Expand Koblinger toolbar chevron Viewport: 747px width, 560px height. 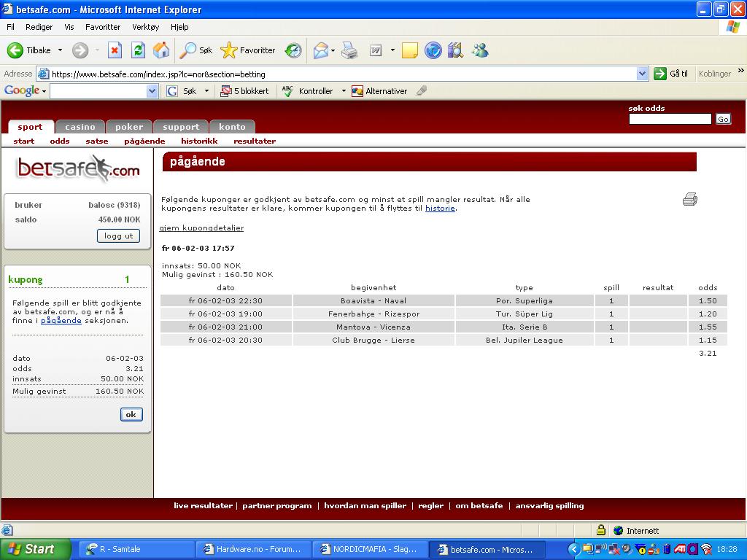(741, 71)
